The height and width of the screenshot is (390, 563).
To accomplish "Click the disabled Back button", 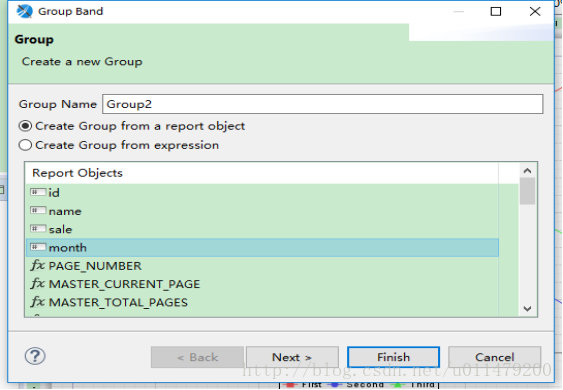I will [x=197, y=357].
